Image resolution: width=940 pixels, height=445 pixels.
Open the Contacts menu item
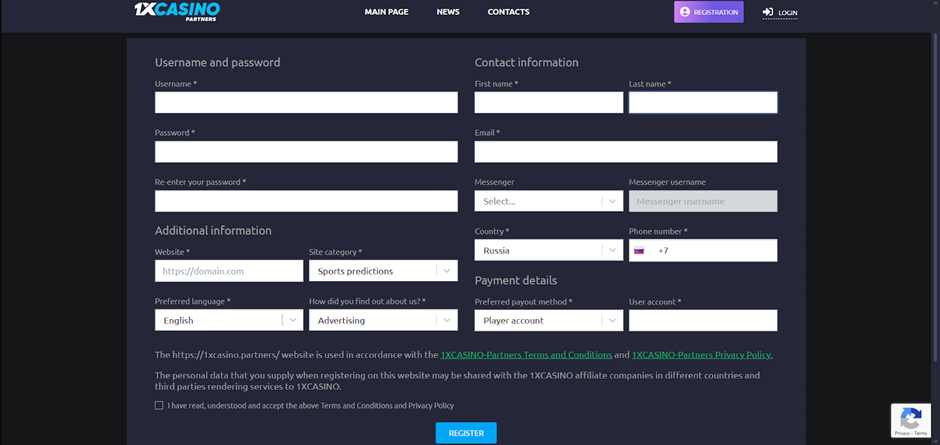(508, 12)
